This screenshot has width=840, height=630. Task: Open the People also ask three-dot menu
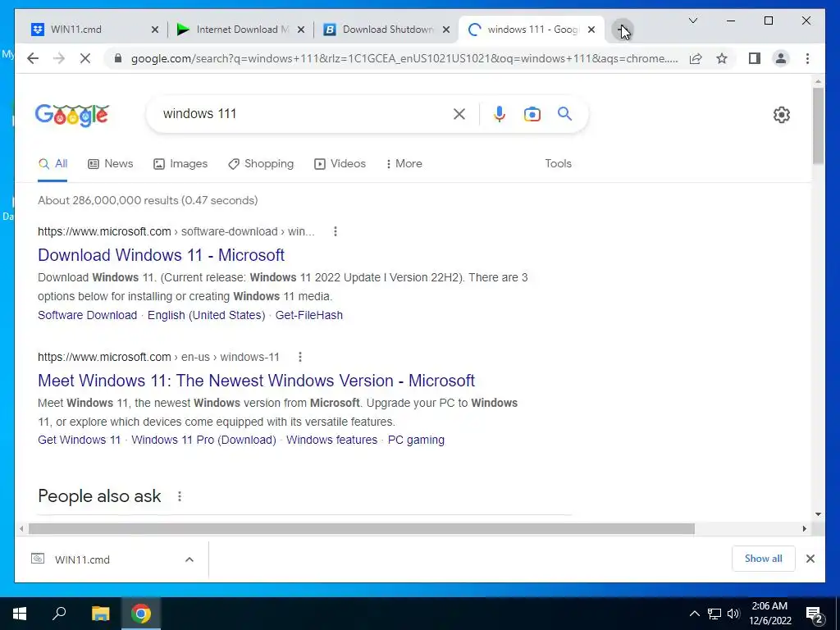[180, 496]
